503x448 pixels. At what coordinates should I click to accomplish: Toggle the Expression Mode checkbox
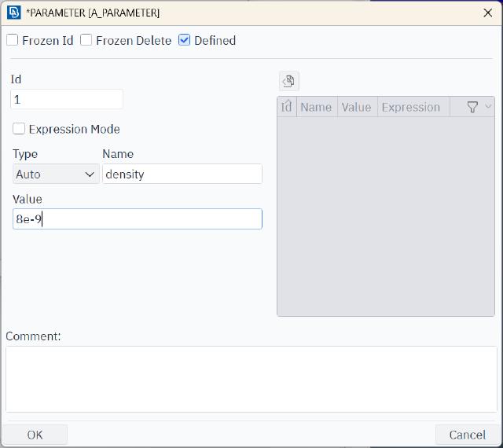pyautogui.click(x=19, y=129)
